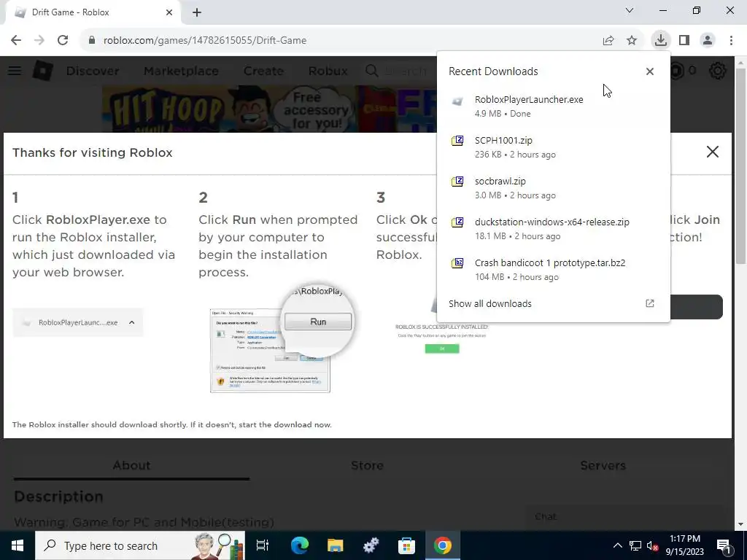Viewport: 747px width, 560px height.
Task: Click Show all downloads
Action: click(489, 304)
